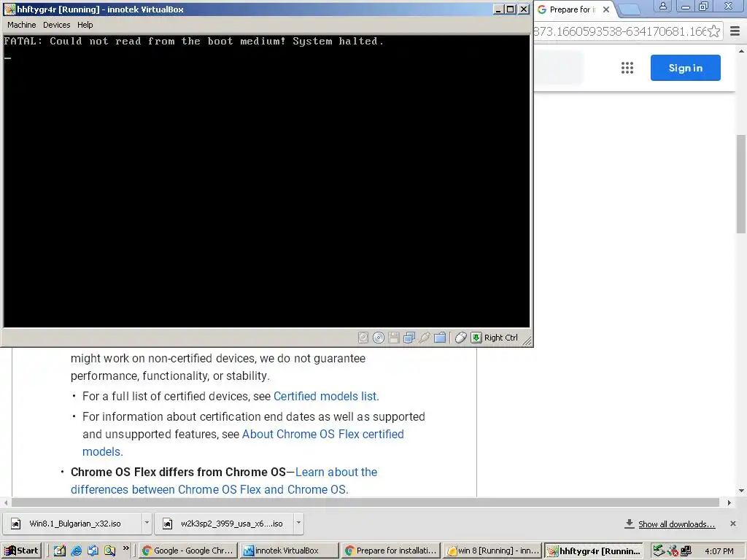Open the Google apps grid
Image resolution: width=747 pixels, height=560 pixels.
(x=627, y=68)
